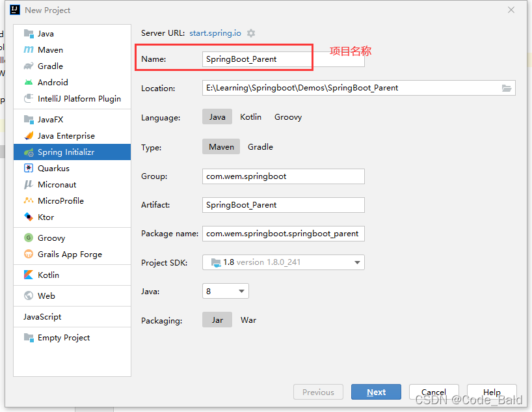Click the Ktor icon

coord(29,217)
